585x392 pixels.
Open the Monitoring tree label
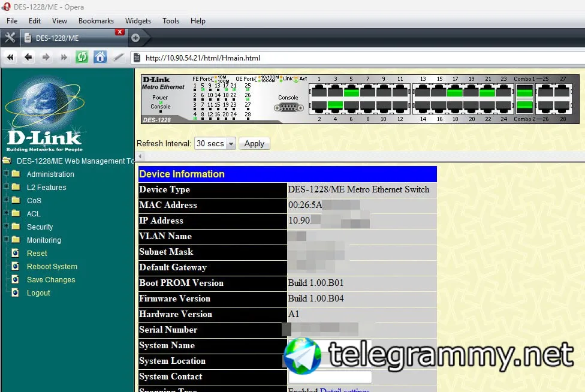pos(44,240)
